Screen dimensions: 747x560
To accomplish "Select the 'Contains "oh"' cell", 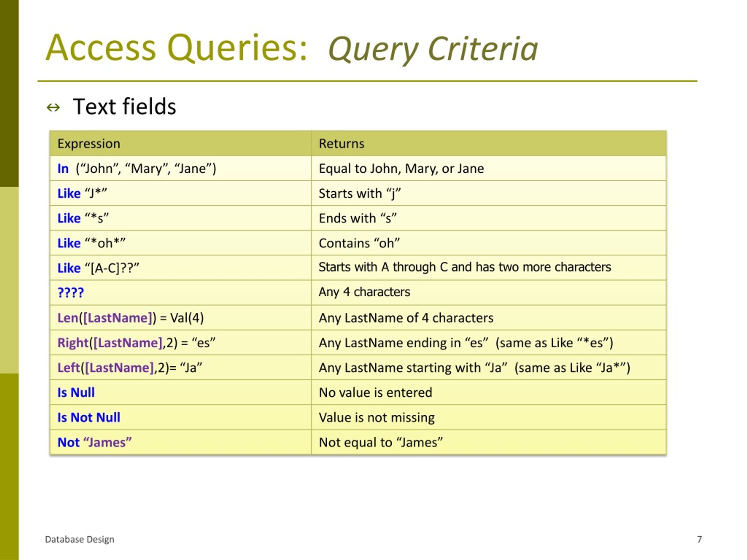I will pos(489,243).
